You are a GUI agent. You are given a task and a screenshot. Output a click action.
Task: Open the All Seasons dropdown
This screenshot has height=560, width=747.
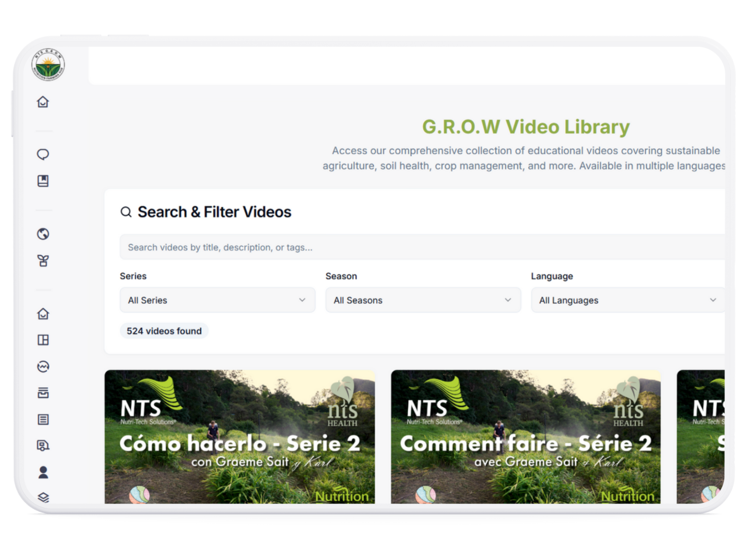pyautogui.click(x=423, y=300)
